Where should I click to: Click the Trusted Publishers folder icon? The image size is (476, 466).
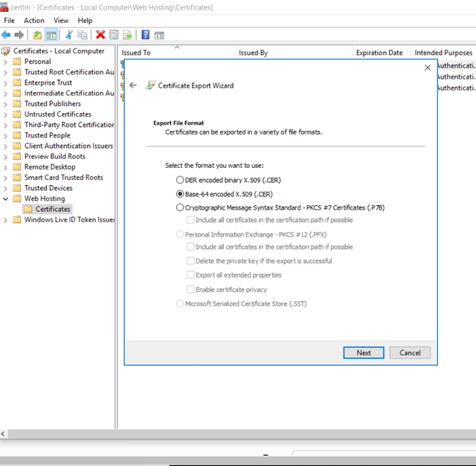click(17, 104)
